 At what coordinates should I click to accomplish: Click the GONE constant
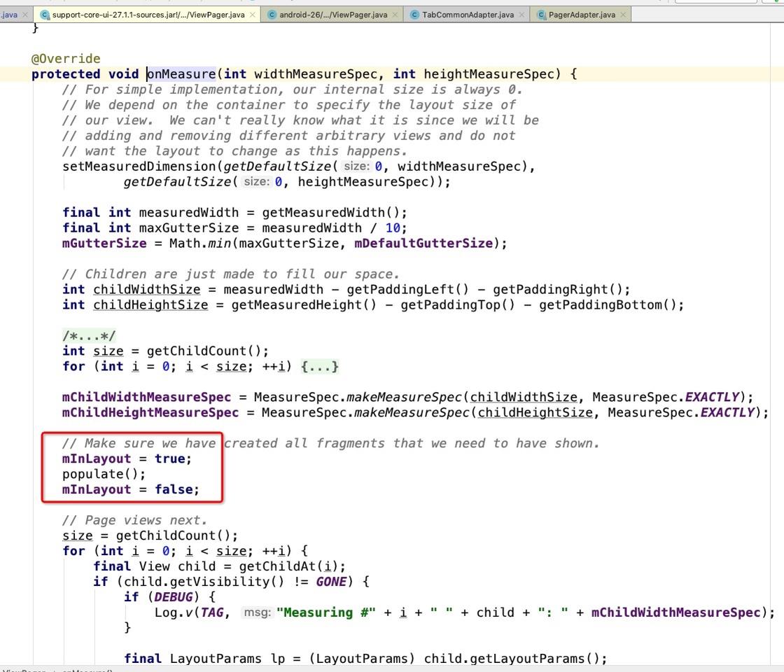331,582
